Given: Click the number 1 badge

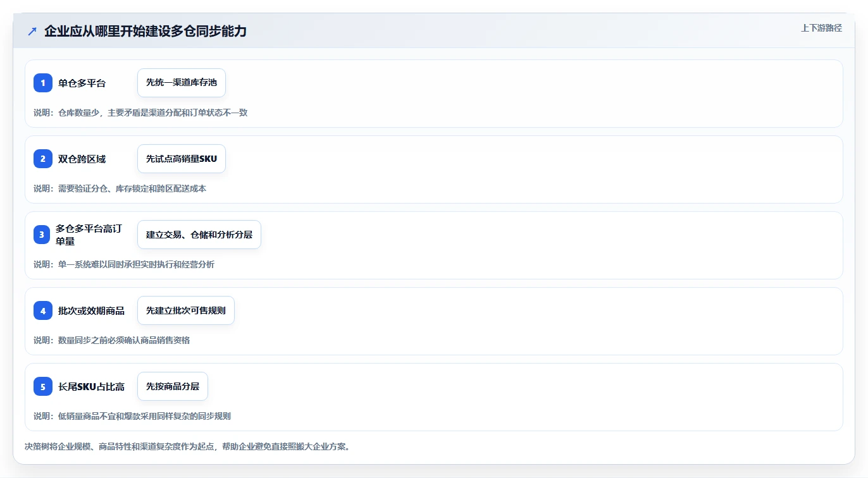Looking at the screenshot, I should click(x=43, y=83).
